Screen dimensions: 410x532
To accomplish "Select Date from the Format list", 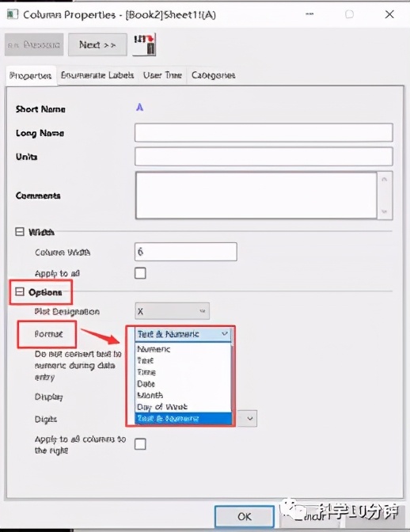I will pyautogui.click(x=183, y=384).
